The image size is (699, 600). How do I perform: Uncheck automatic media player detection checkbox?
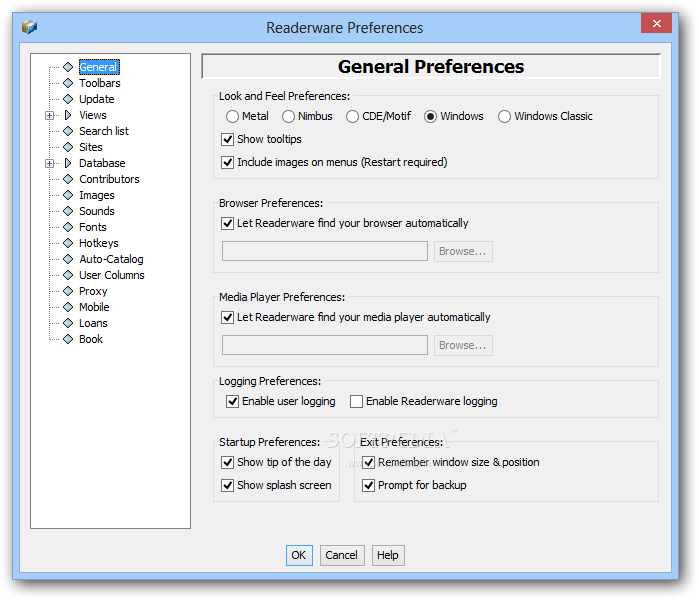(227, 317)
